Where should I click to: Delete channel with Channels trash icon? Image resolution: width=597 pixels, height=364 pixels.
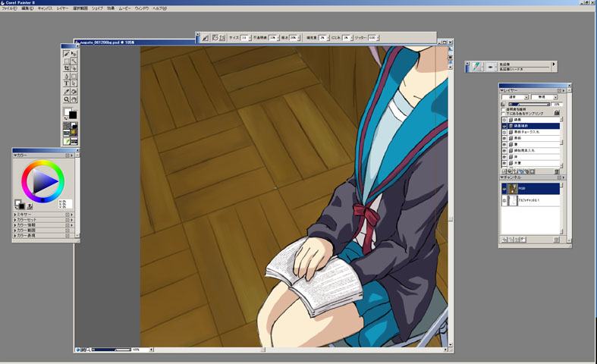point(556,240)
